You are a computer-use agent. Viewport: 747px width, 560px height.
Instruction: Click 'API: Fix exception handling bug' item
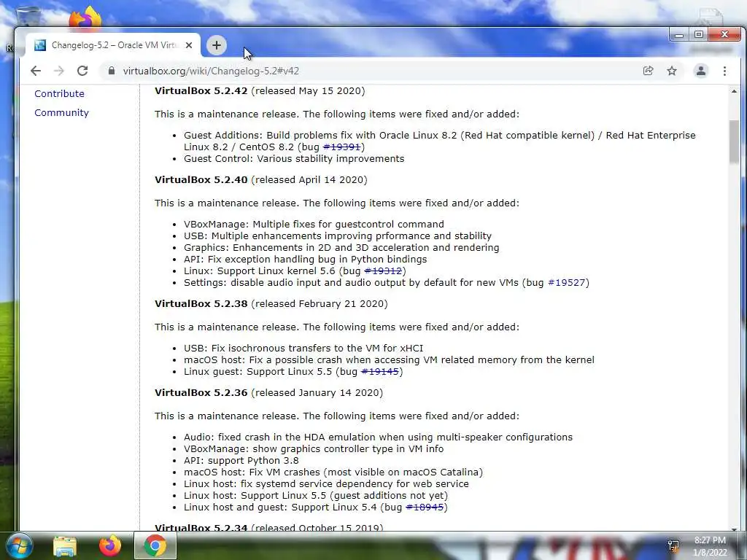306,260
